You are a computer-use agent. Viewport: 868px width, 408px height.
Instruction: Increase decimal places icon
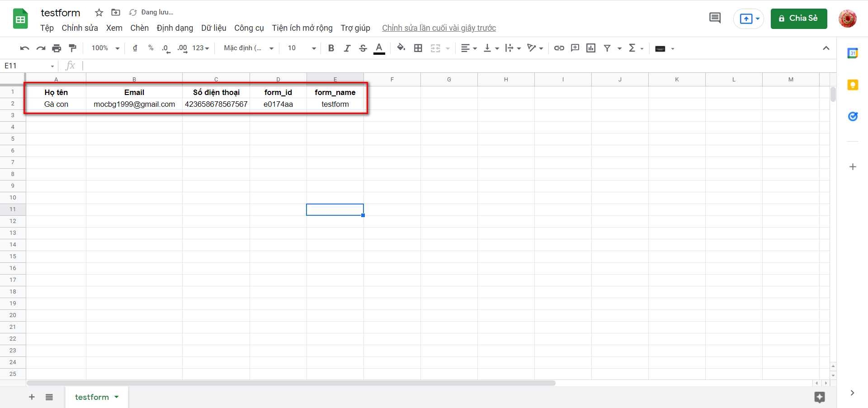point(182,48)
